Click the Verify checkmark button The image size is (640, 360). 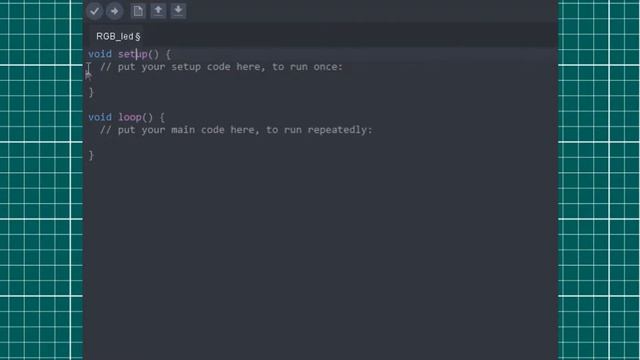[x=95, y=11]
